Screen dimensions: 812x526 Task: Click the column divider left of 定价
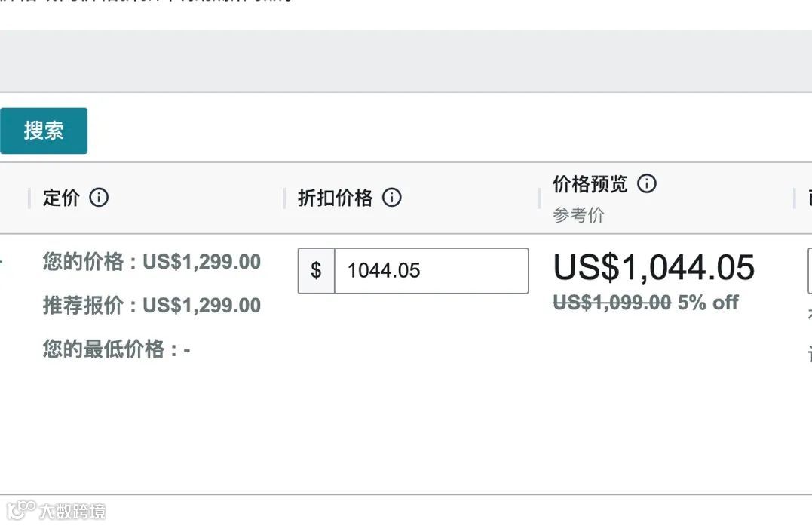[29, 198]
